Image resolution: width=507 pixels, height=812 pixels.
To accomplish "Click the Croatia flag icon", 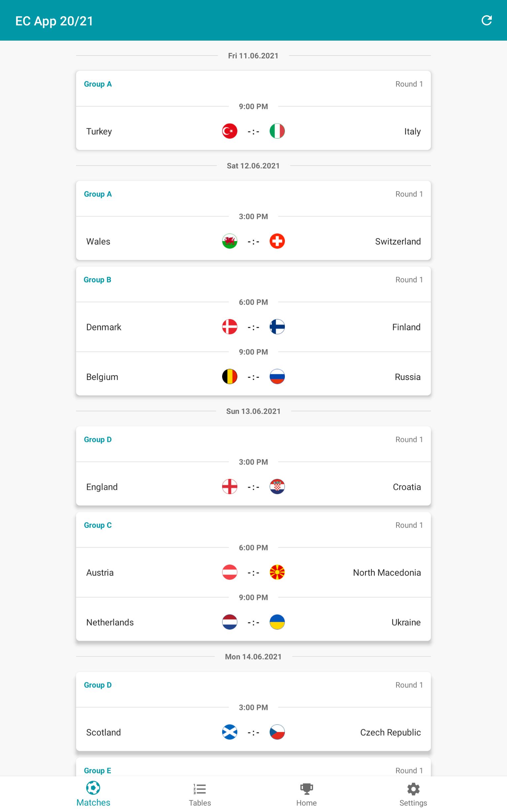I will pos(277,487).
